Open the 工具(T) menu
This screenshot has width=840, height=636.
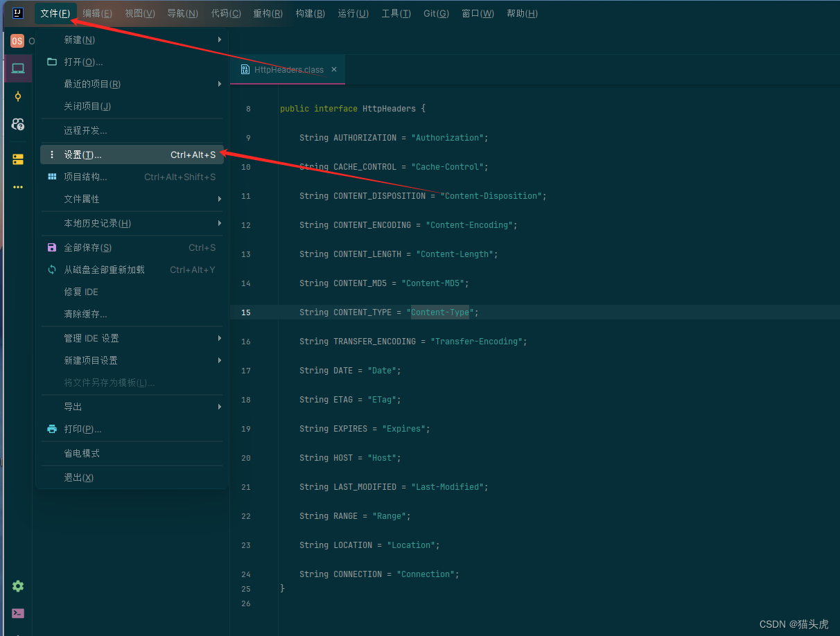click(396, 13)
